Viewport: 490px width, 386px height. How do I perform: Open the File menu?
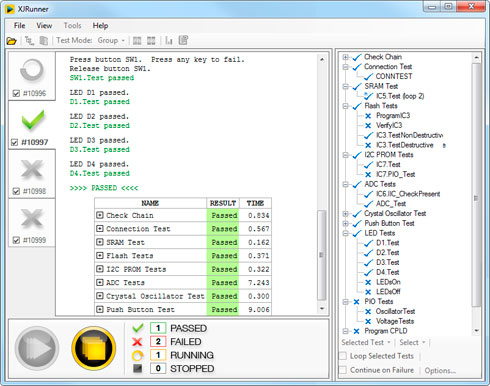pos(20,26)
